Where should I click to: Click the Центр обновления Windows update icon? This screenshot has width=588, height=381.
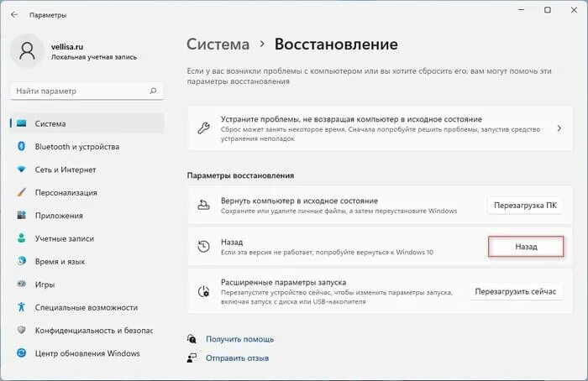point(21,353)
